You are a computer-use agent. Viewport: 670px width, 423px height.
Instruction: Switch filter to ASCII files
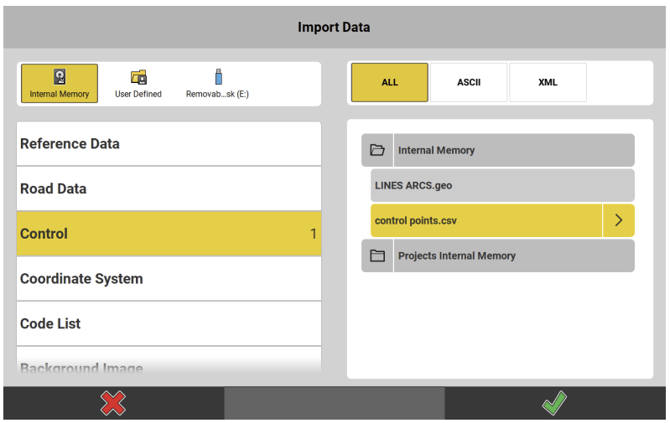click(x=469, y=83)
